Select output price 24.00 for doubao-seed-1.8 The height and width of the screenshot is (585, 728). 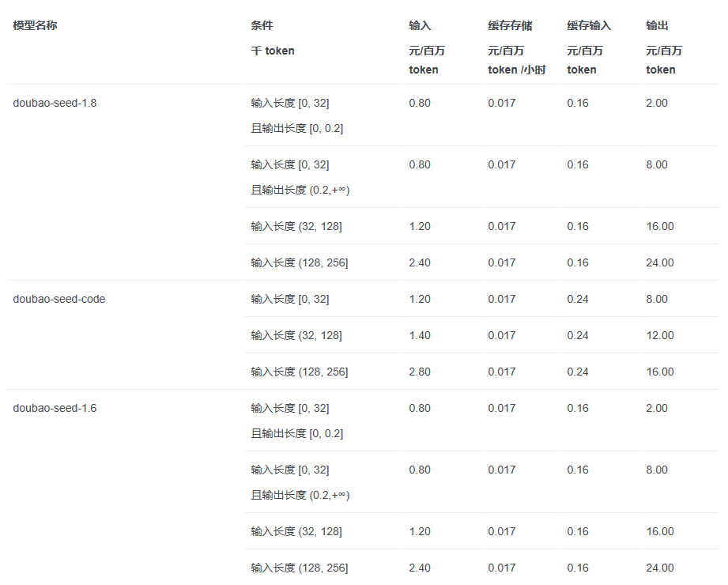click(660, 262)
